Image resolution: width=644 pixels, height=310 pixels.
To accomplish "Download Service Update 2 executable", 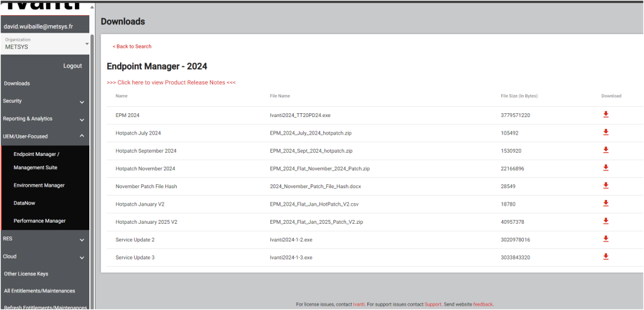I will pyautogui.click(x=606, y=239).
